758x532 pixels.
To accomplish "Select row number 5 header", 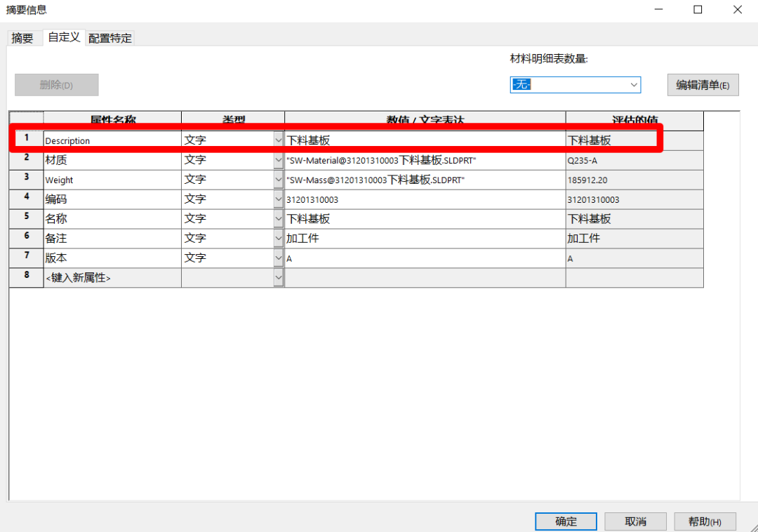I will 27,219.
